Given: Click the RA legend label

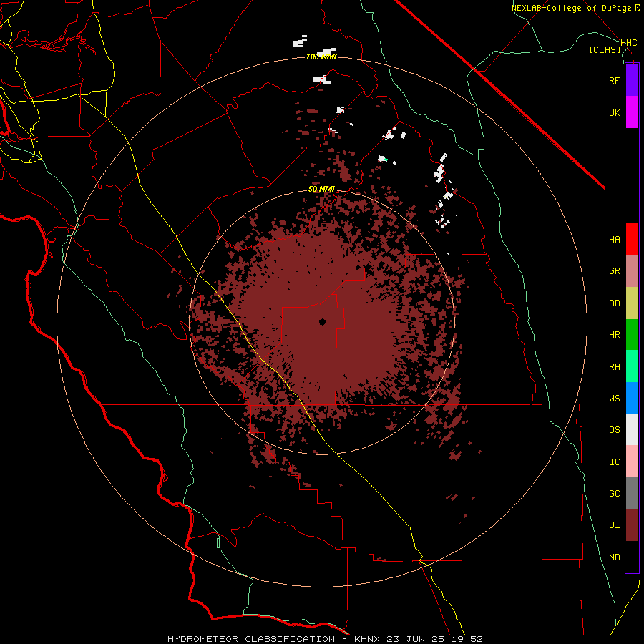Looking at the screenshot, I should (614, 367).
